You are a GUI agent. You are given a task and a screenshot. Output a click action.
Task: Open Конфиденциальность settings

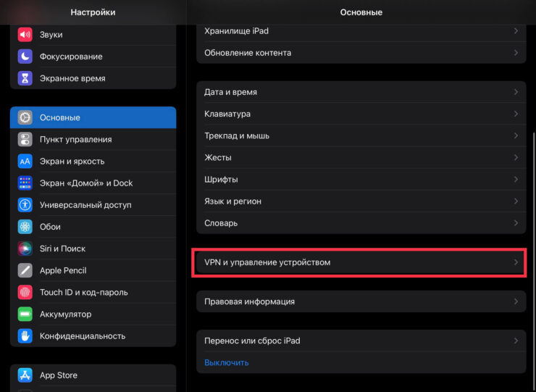(93, 336)
